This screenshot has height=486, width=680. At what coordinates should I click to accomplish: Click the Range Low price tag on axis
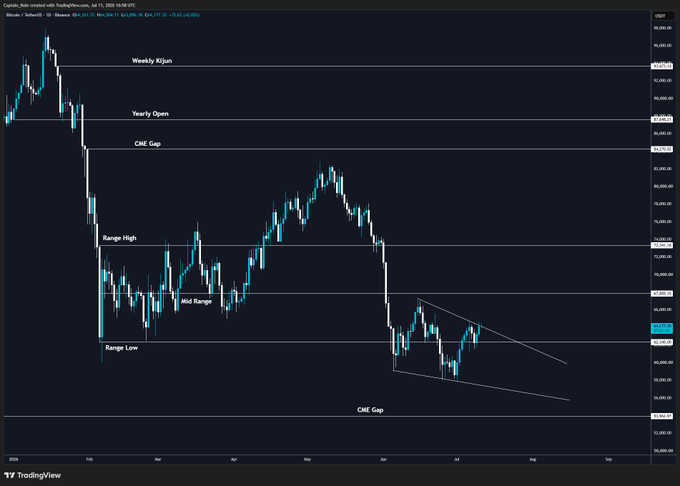point(662,342)
